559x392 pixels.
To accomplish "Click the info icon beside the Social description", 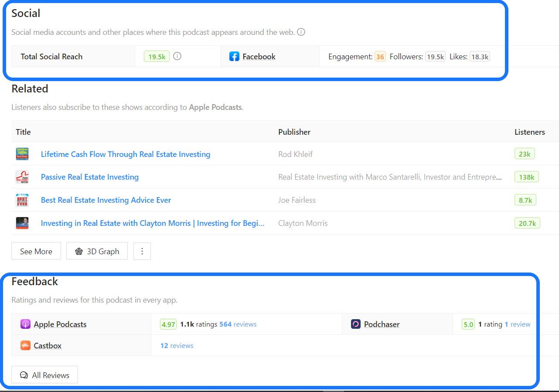I will click(x=301, y=32).
